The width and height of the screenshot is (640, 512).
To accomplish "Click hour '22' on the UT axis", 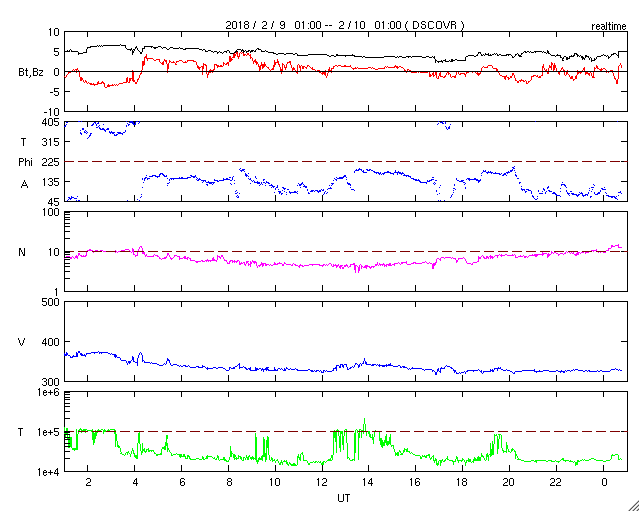I will pyautogui.click(x=556, y=483).
